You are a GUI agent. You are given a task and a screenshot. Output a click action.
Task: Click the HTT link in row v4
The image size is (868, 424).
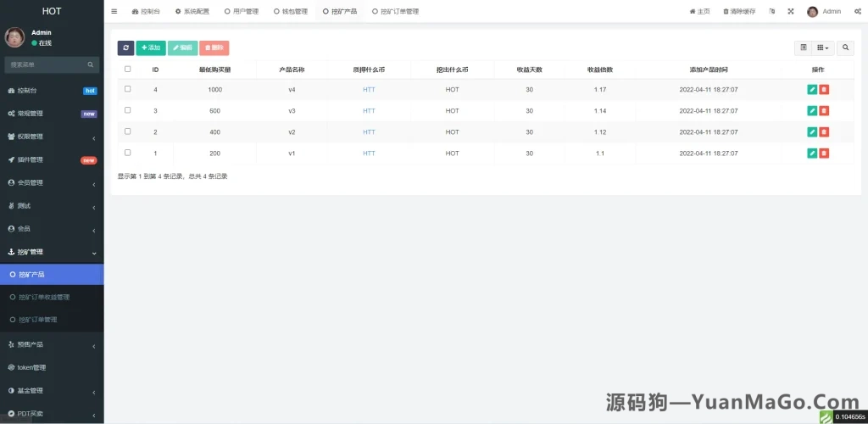[370, 90]
